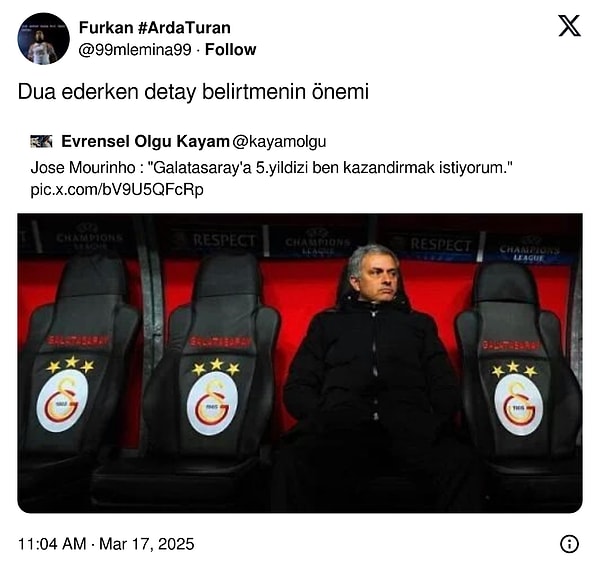Click the @kayamolgu handle

[x=279, y=142]
